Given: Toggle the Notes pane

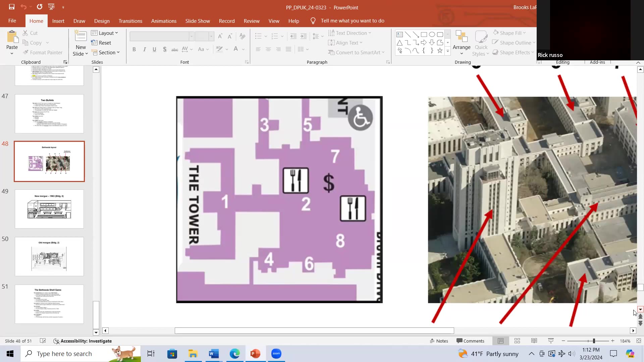Looking at the screenshot, I should click(x=439, y=341).
